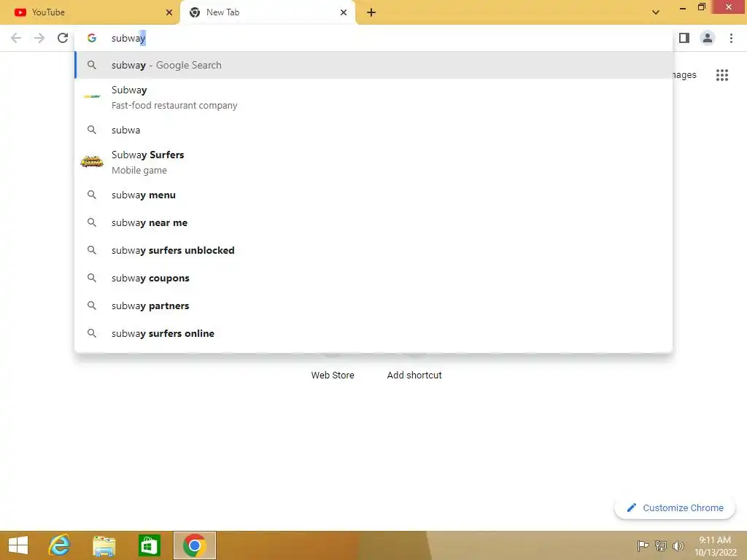Open Action Center flag icon
Image resolution: width=747 pixels, height=560 pixels.
coord(643,545)
